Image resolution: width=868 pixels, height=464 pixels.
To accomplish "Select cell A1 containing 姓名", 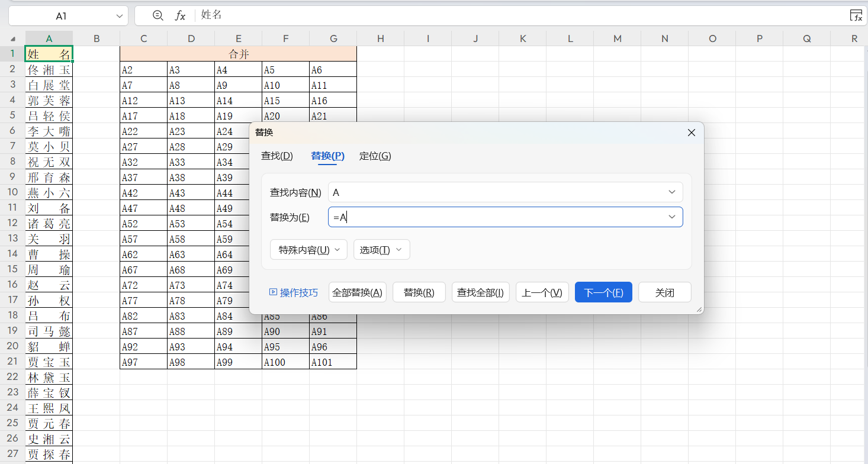I will pos(49,53).
